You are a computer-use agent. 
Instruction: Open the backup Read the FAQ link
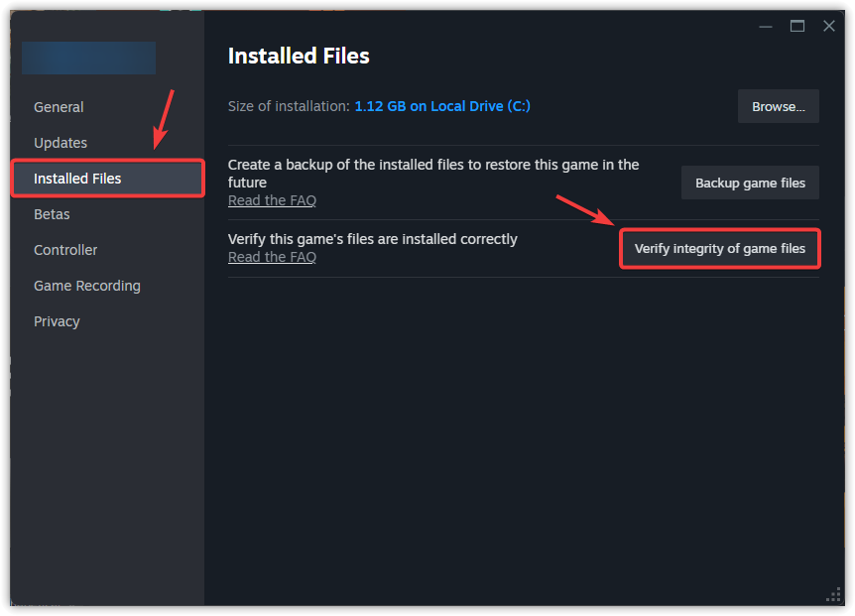272,199
